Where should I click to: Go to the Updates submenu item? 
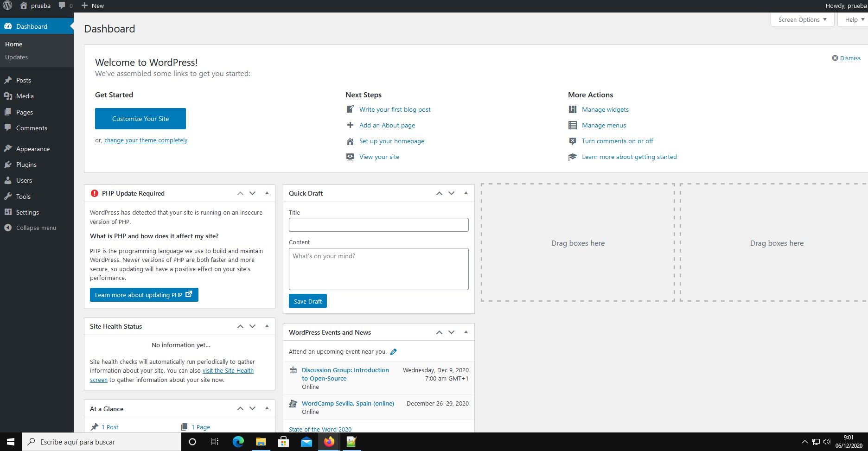tap(16, 57)
